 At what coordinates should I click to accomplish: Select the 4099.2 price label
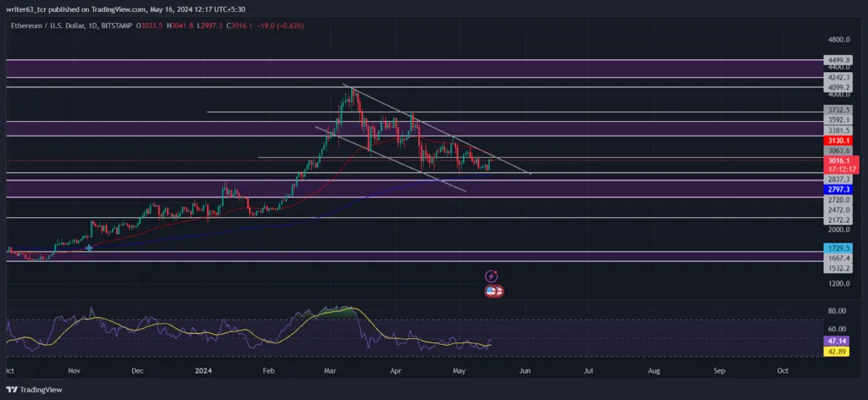837,87
